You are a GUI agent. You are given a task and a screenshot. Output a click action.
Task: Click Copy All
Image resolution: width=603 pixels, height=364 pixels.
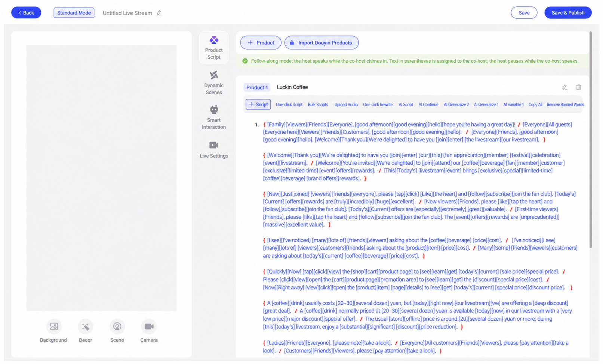(x=535, y=105)
